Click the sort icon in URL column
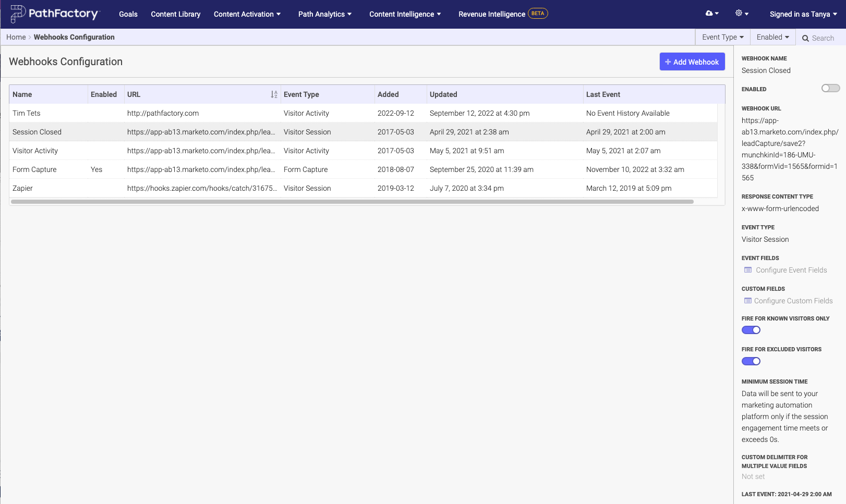 (x=274, y=94)
